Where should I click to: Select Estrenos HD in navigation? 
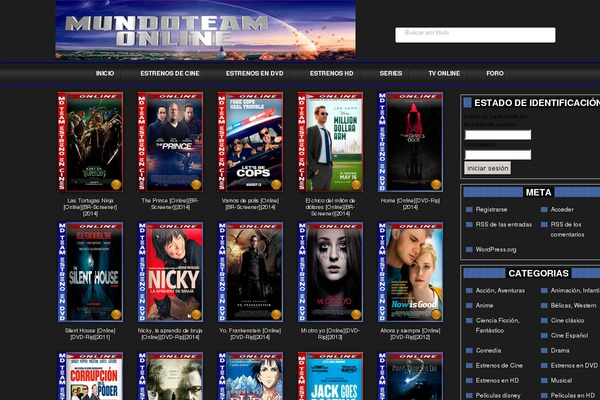[331, 73]
